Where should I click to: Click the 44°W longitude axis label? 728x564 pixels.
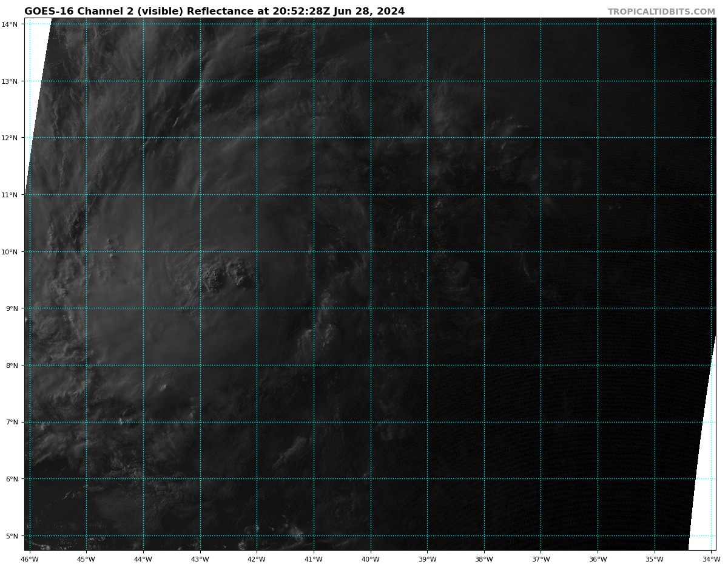[x=143, y=559]
